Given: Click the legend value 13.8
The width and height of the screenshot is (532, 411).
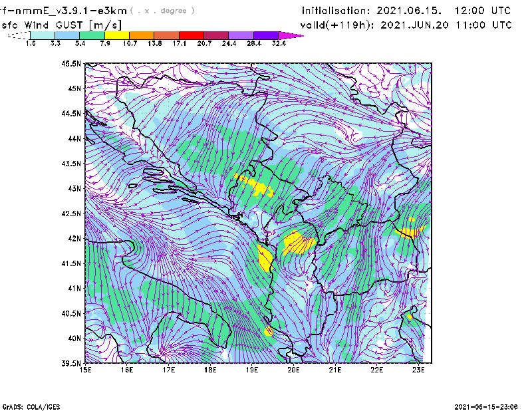Looking at the screenshot, I should pos(154,43).
